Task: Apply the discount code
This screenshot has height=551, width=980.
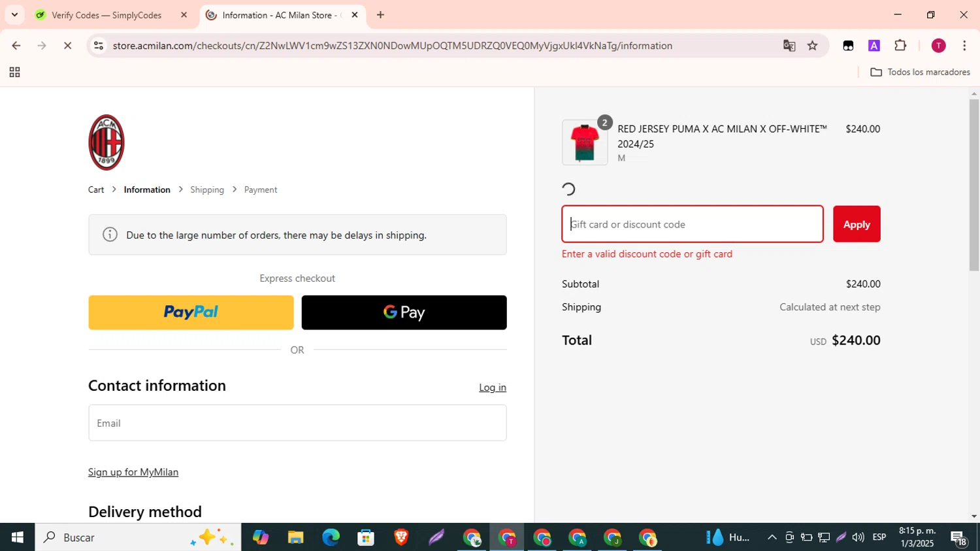Action: tap(857, 224)
